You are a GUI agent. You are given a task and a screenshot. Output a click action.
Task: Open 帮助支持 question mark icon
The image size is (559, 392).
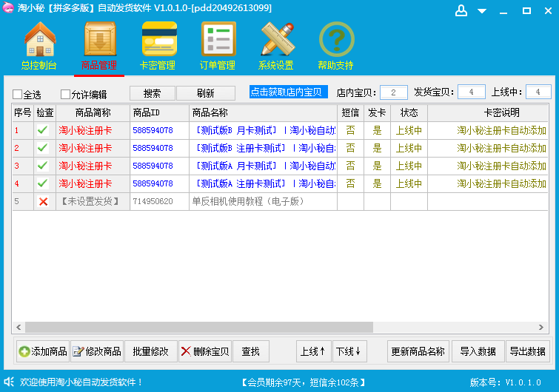click(336, 39)
